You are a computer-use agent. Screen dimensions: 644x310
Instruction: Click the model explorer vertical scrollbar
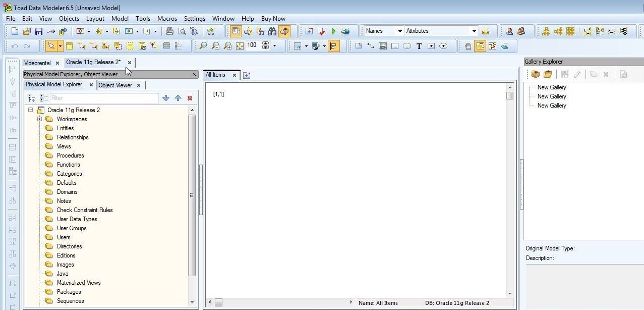point(192,195)
